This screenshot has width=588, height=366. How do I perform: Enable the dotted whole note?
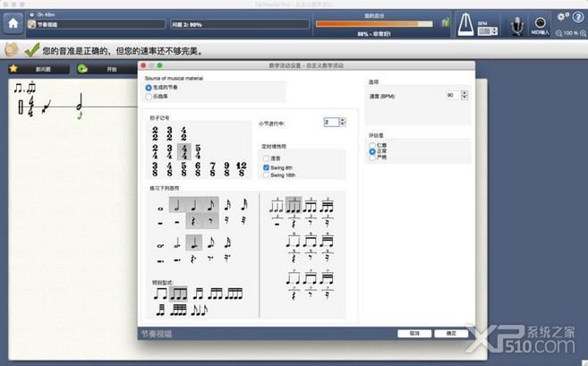pyautogui.click(x=160, y=246)
